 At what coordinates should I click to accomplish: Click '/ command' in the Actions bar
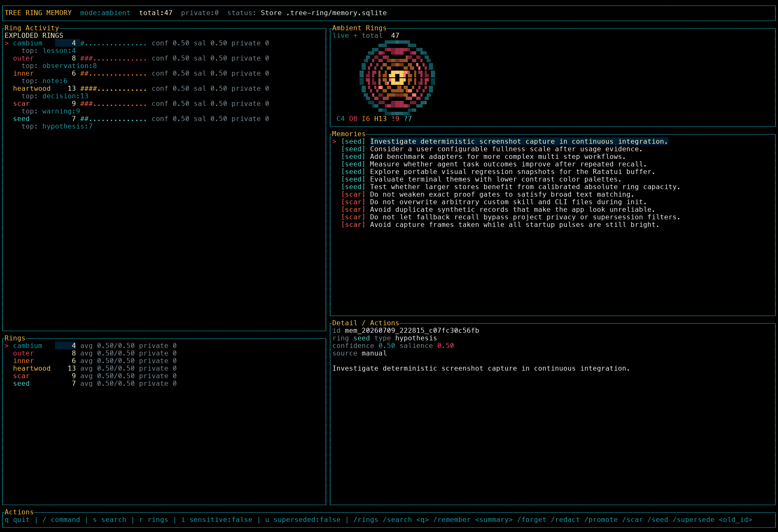point(61,520)
